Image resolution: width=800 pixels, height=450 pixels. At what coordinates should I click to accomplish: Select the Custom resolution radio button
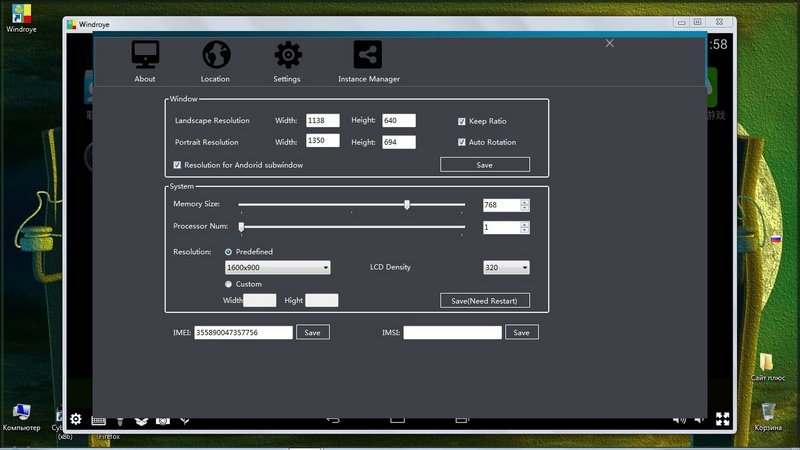tap(228, 284)
